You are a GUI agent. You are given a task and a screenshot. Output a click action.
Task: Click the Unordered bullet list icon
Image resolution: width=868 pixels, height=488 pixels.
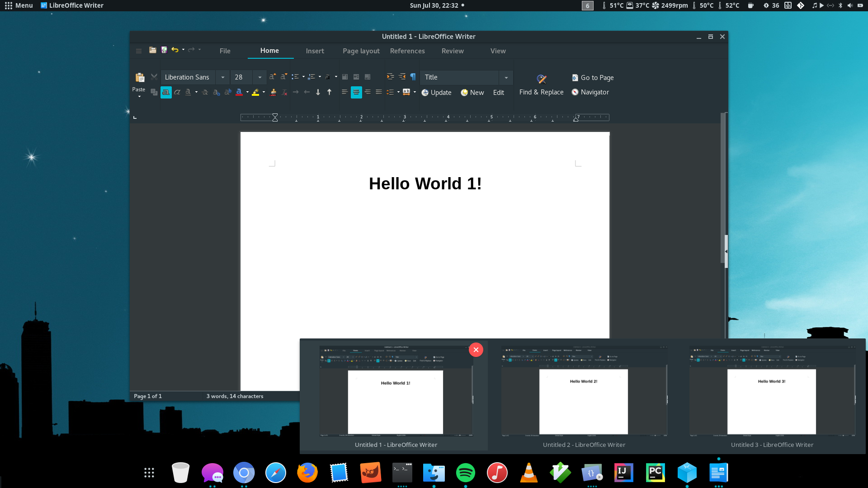click(x=295, y=77)
